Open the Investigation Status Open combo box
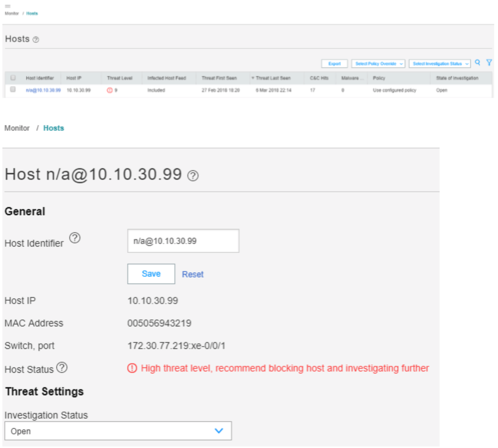498x448 pixels. click(x=118, y=431)
